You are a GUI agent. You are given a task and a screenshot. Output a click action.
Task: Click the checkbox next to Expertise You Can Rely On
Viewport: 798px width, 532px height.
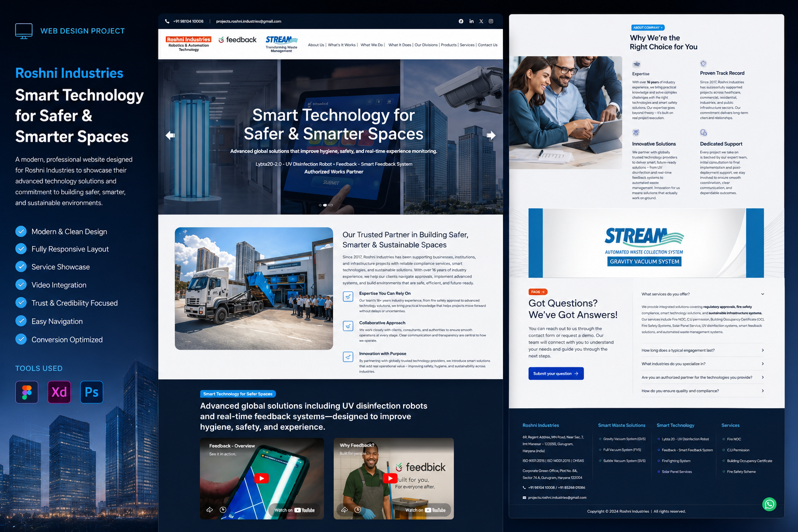tap(348, 297)
